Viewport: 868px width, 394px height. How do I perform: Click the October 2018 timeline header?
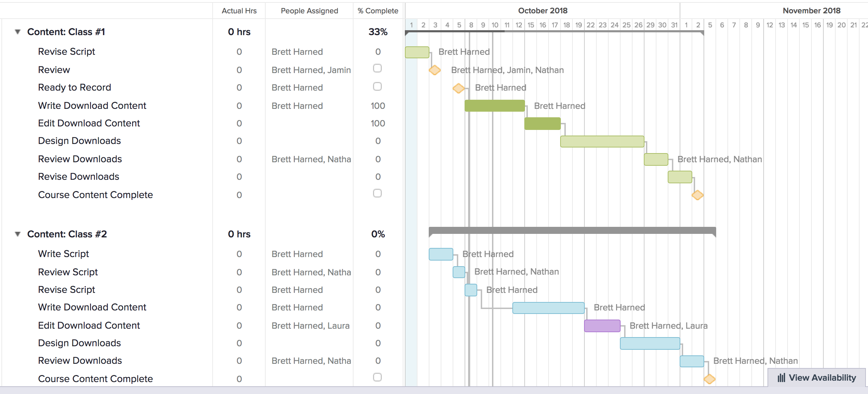[543, 11]
